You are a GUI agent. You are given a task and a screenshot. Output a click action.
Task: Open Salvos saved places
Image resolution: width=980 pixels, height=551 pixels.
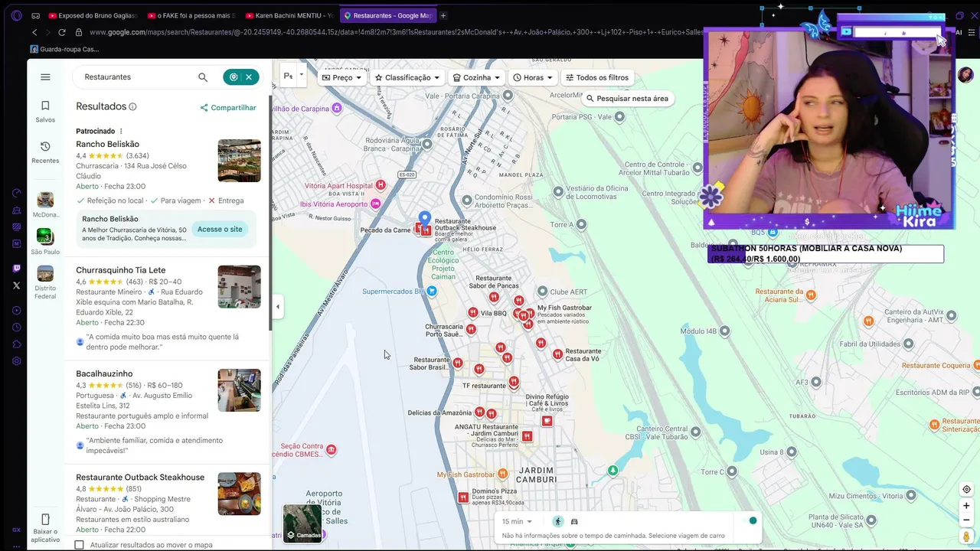coord(45,111)
